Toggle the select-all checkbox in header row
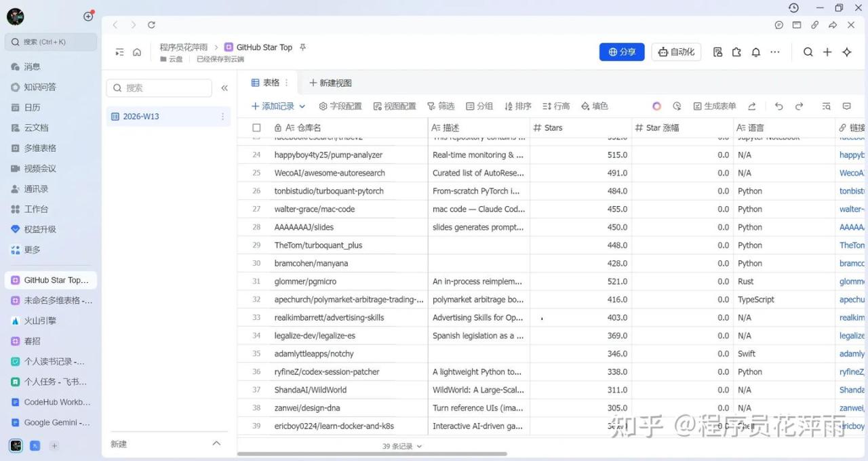The height and width of the screenshot is (461, 868). pos(256,127)
